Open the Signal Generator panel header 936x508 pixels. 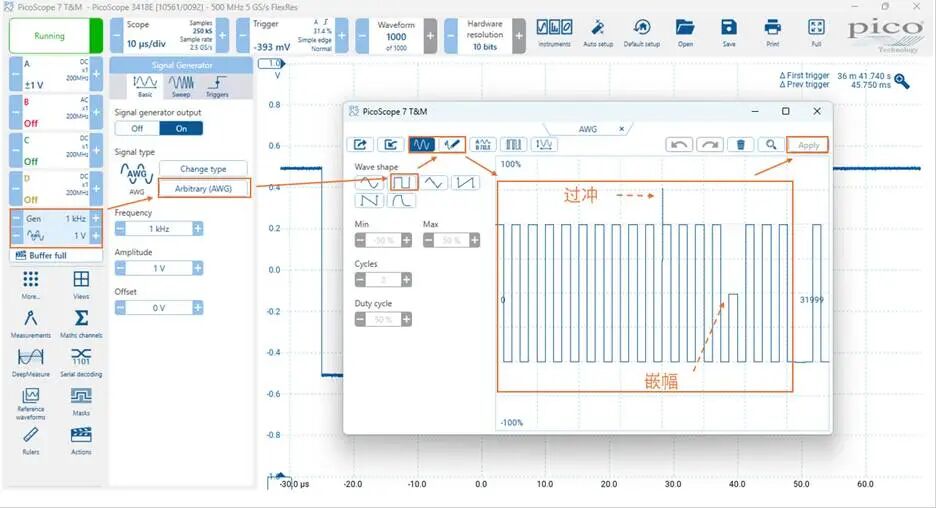(x=181, y=65)
